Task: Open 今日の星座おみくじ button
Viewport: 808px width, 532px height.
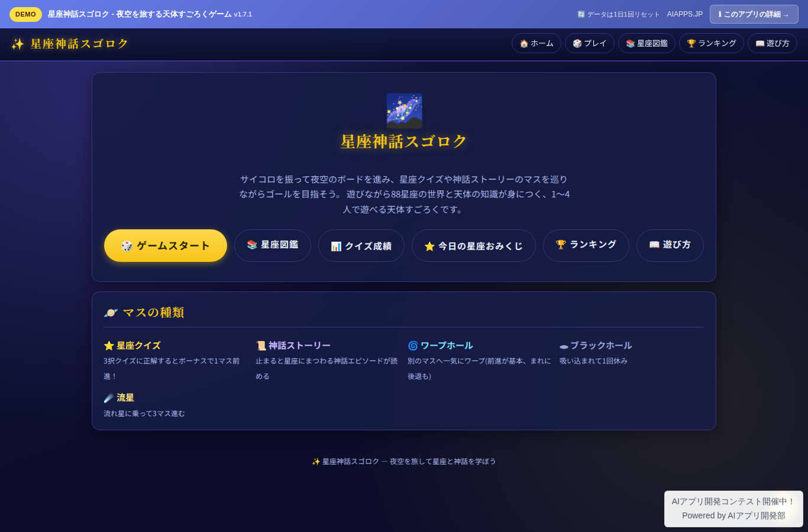Action: tap(474, 245)
